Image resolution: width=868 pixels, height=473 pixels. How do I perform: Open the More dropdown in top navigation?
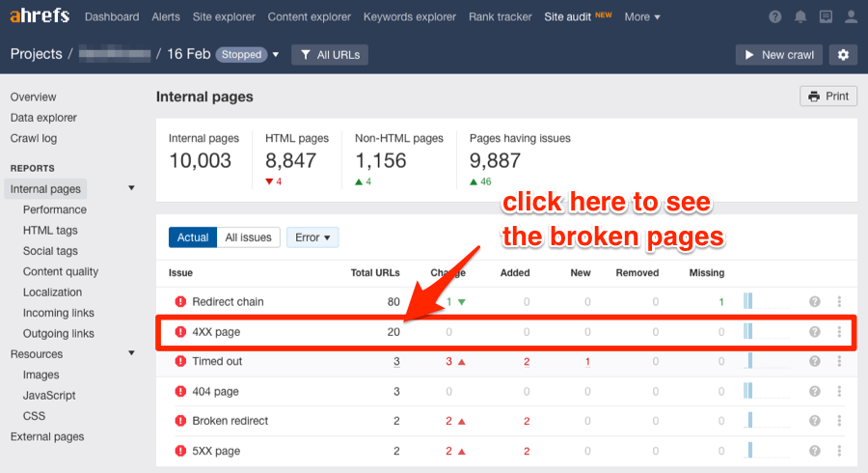(x=642, y=17)
